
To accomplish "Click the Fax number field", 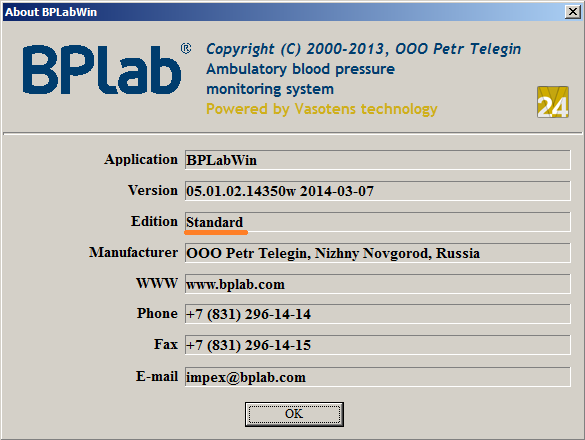I will [378, 344].
